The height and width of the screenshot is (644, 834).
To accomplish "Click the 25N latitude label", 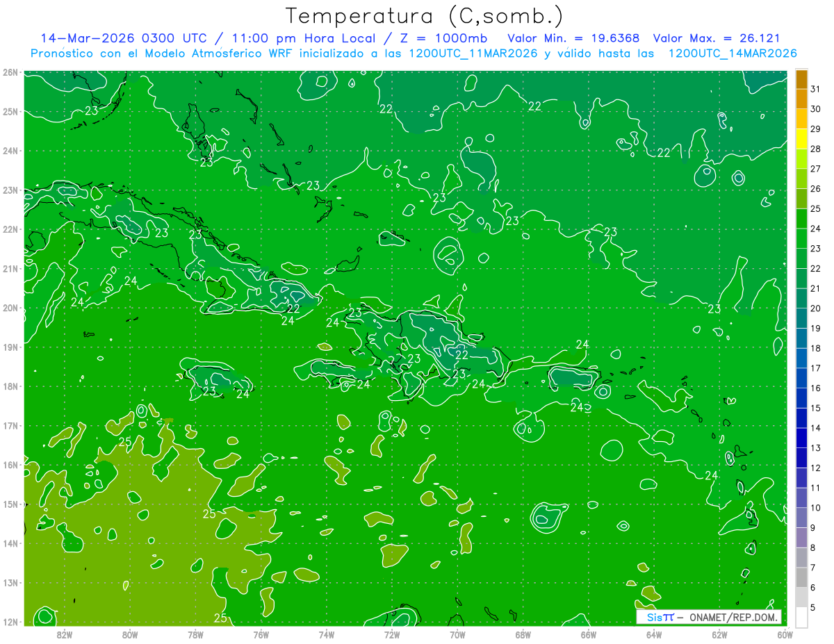I will pyautogui.click(x=10, y=111).
